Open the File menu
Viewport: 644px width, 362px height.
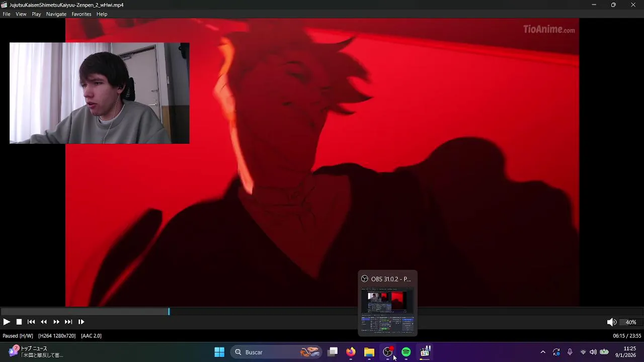7,14
